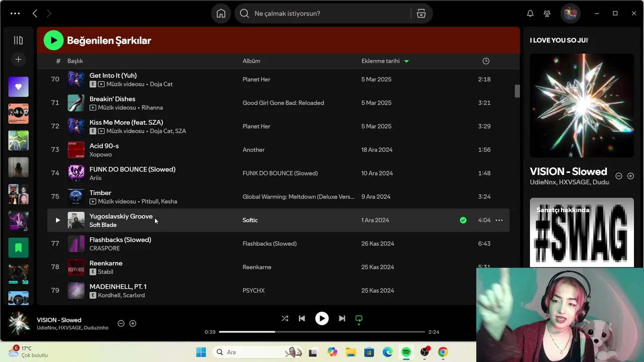Open the Browse icon in search bar
644x362 pixels.
[x=421, y=14]
